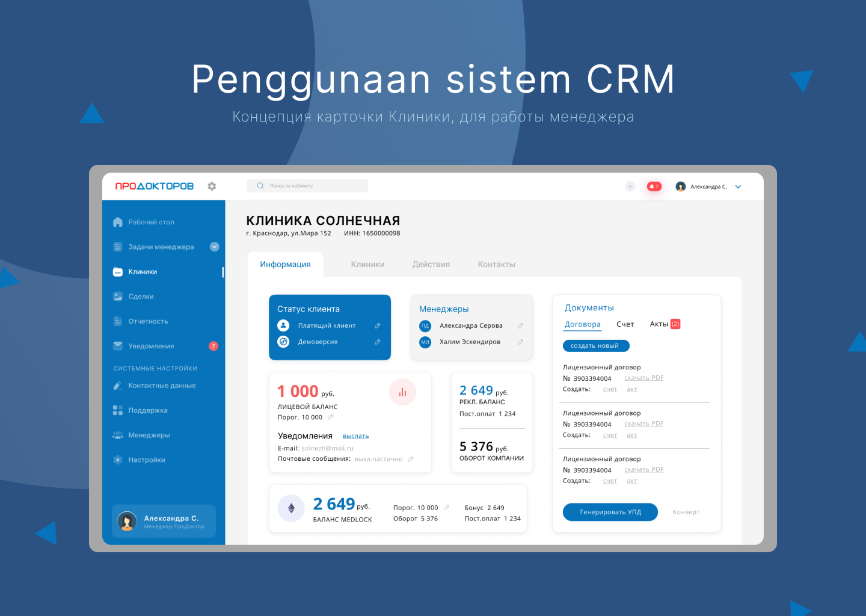
Task: Click the выслать notifications link
Action: tap(356, 436)
